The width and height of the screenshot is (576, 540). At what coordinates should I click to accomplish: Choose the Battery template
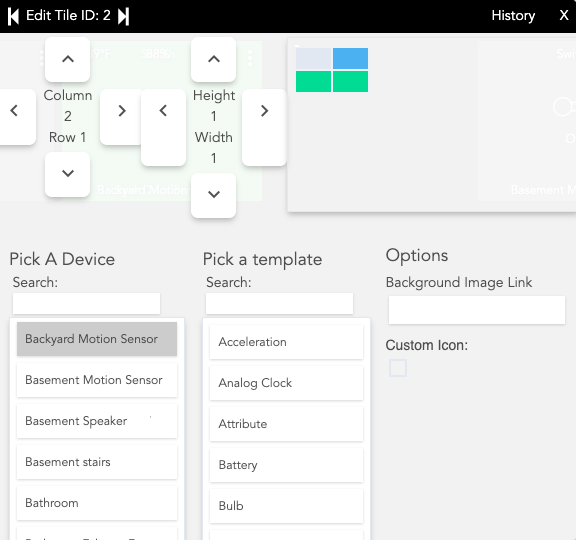[286, 465]
